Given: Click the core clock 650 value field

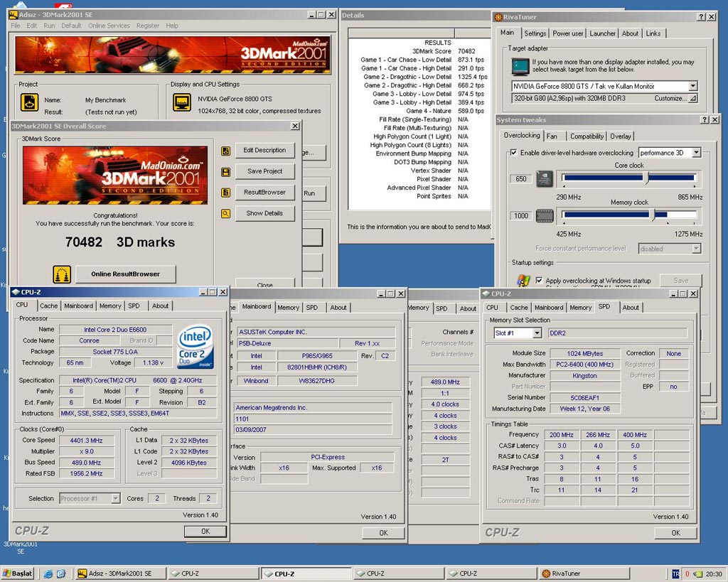Looking at the screenshot, I should (521, 178).
